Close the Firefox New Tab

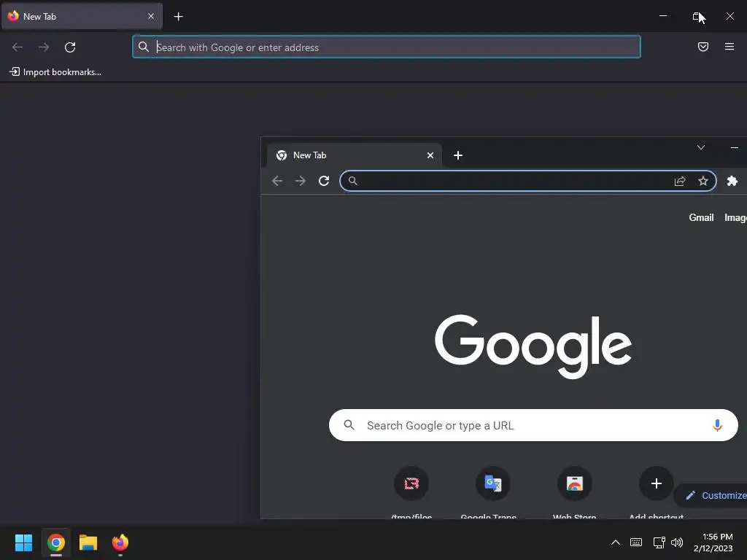point(151,16)
